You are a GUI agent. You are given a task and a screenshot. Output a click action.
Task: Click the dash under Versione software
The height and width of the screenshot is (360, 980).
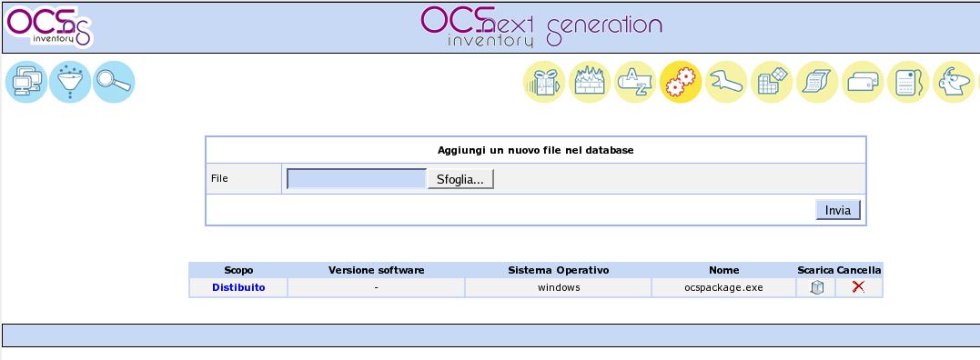[376, 287]
